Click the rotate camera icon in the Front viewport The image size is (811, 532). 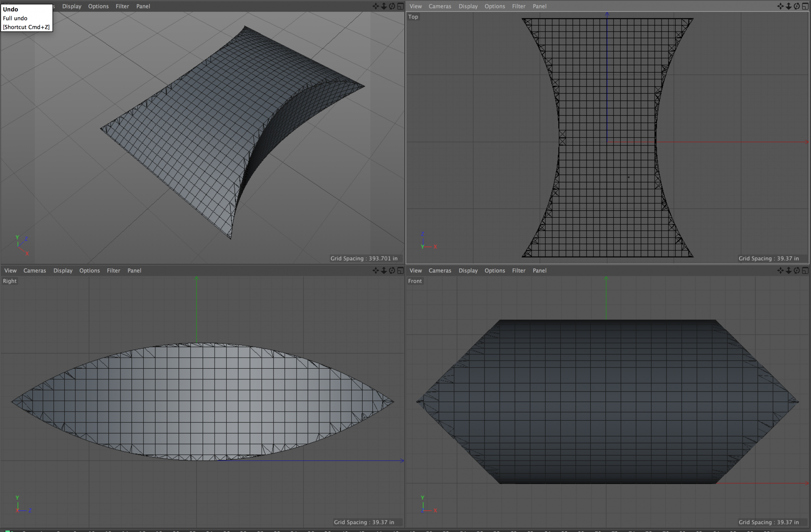pos(796,271)
